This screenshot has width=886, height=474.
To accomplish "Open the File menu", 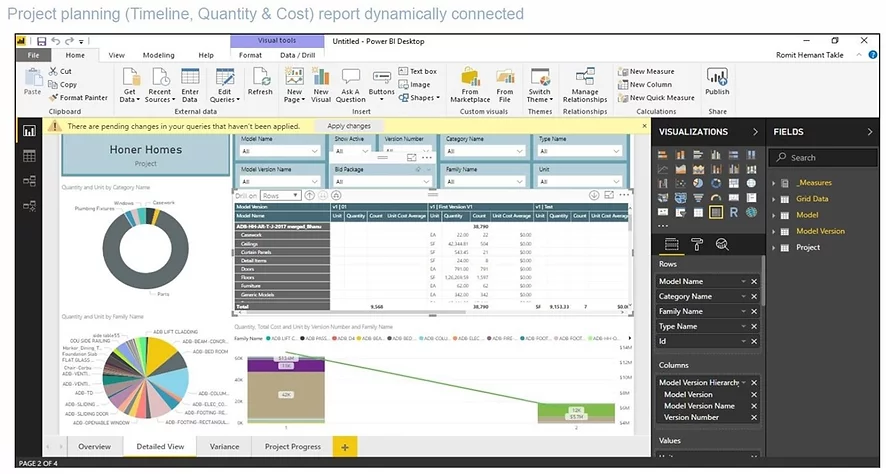I will [x=33, y=55].
